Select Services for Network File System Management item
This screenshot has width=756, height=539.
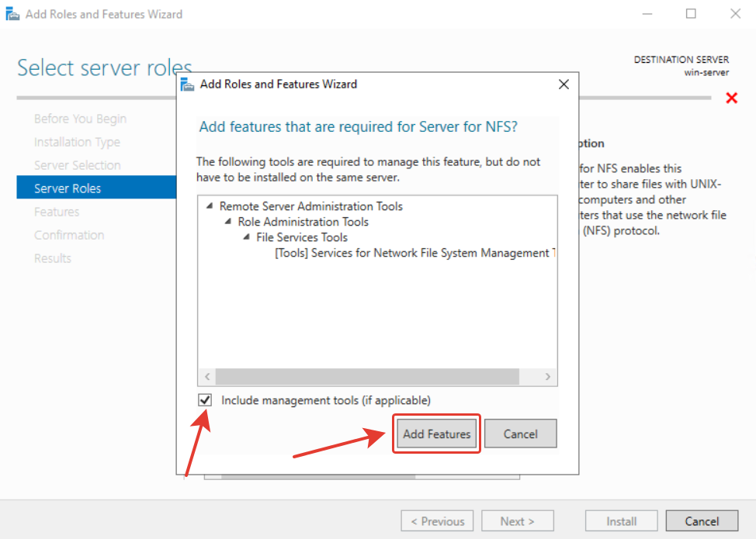(414, 253)
